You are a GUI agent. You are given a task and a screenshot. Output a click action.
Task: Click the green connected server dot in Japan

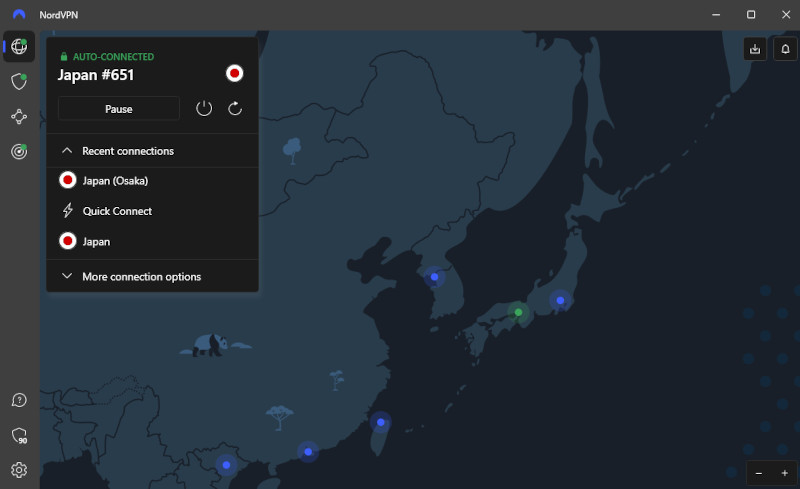518,312
